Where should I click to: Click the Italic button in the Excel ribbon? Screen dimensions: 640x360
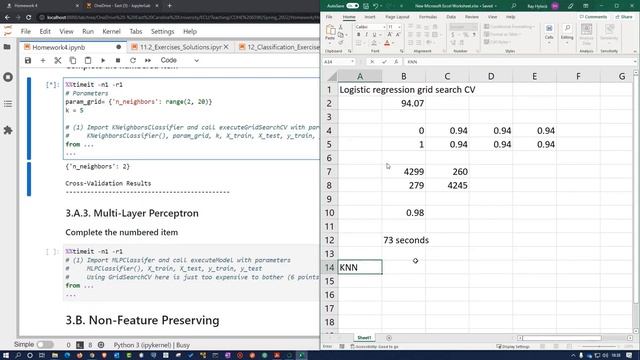[x=366, y=35]
